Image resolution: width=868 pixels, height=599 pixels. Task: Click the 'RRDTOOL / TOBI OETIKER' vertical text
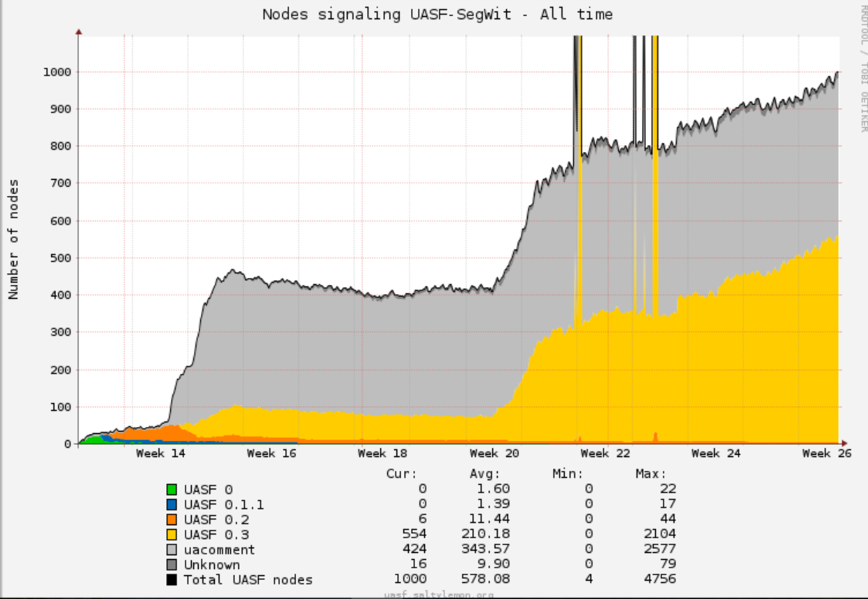click(x=863, y=69)
